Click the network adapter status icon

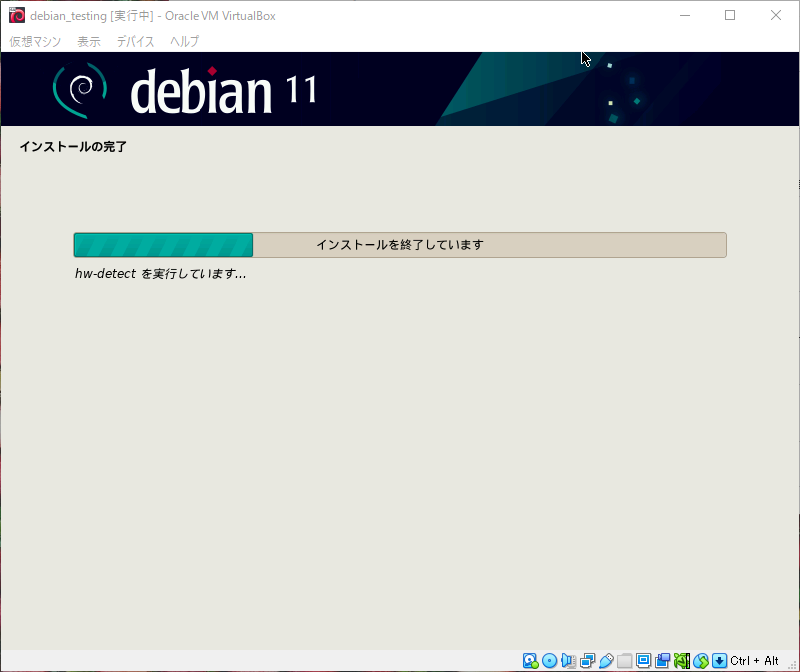point(587,661)
